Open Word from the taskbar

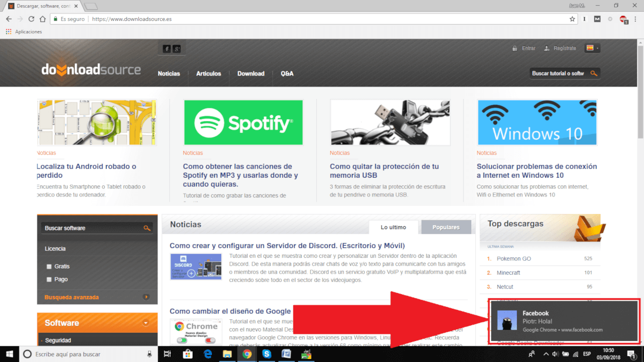286,354
